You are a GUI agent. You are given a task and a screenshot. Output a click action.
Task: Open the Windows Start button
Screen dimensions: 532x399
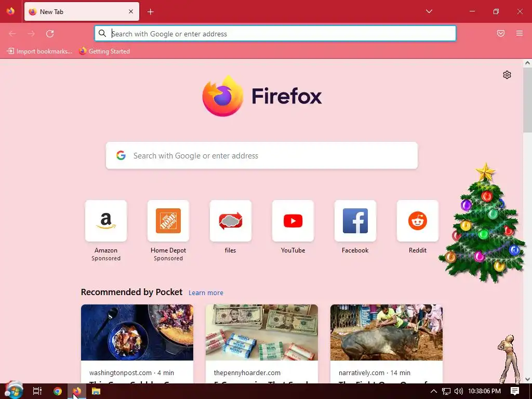(x=13, y=391)
